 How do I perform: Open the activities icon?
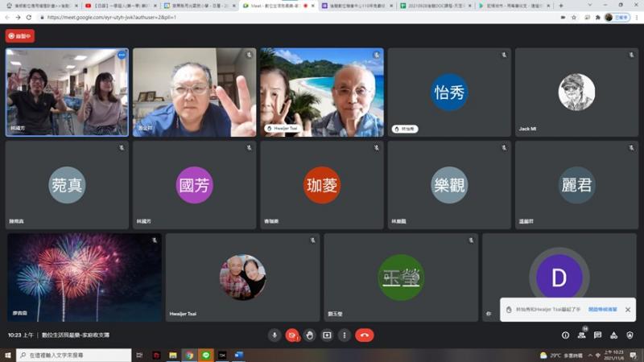click(613, 335)
